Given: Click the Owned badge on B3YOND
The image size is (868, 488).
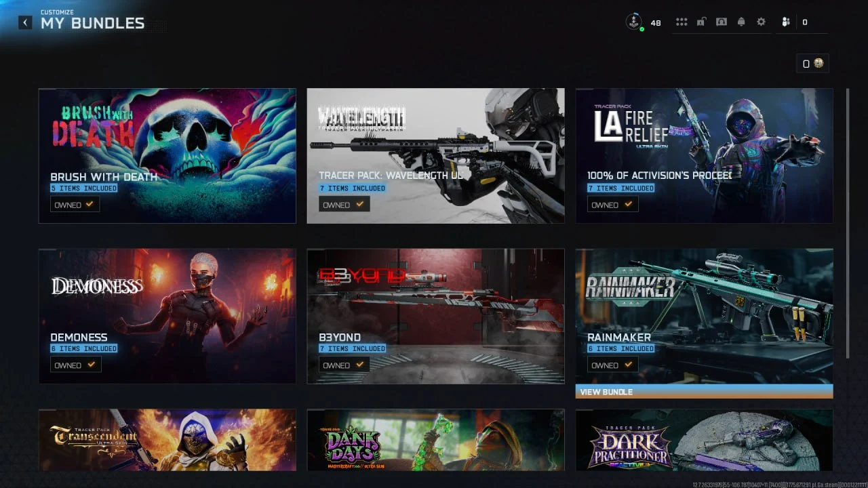Looking at the screenshot, I should tap(344, 365).
